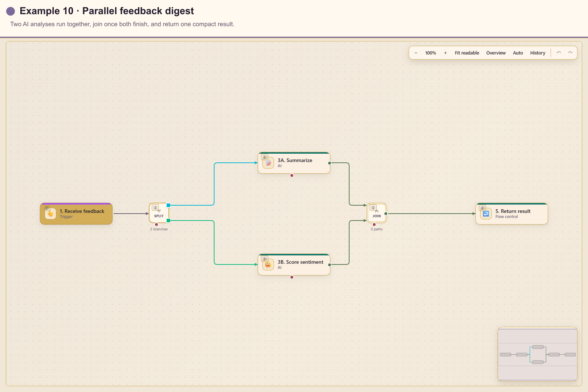Select the 3A. Summarize node title

coord(295,160)
